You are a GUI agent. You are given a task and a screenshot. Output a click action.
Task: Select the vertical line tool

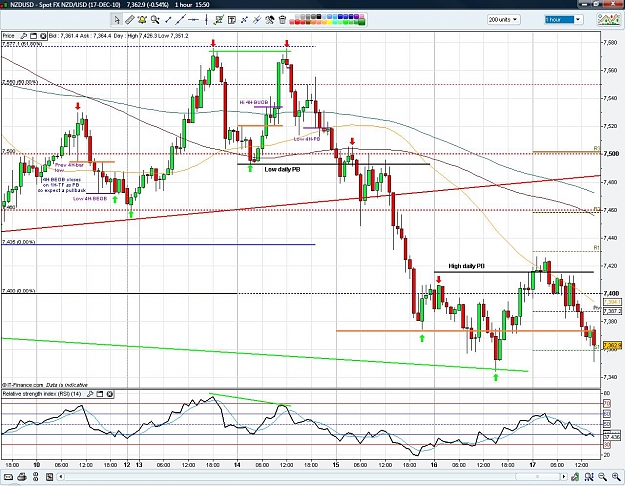point(206,20)
